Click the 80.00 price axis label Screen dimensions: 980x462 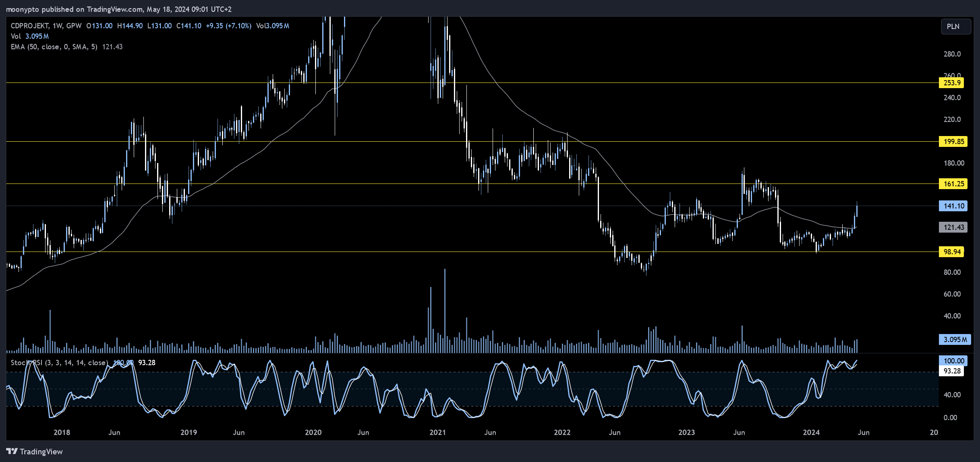952,272
